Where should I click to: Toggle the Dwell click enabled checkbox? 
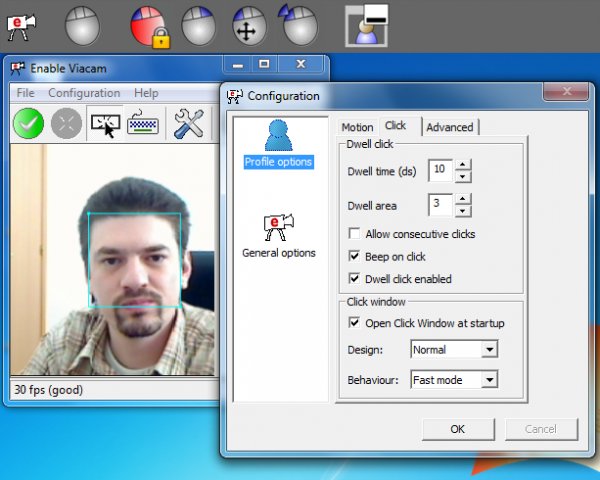tap(355, 279)
